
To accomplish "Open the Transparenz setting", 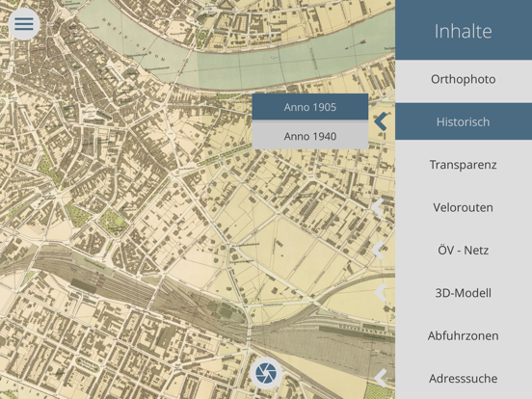I will pos(464,165).
